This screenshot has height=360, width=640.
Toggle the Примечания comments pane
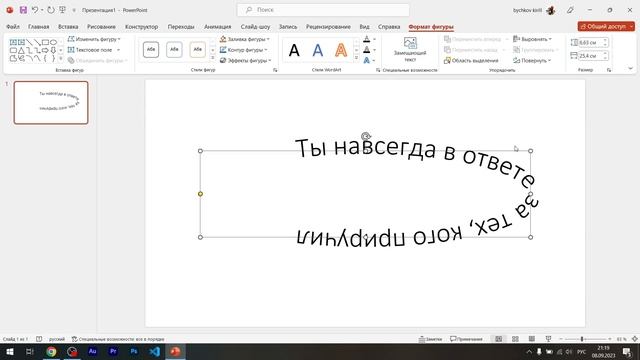click(466, 339)
